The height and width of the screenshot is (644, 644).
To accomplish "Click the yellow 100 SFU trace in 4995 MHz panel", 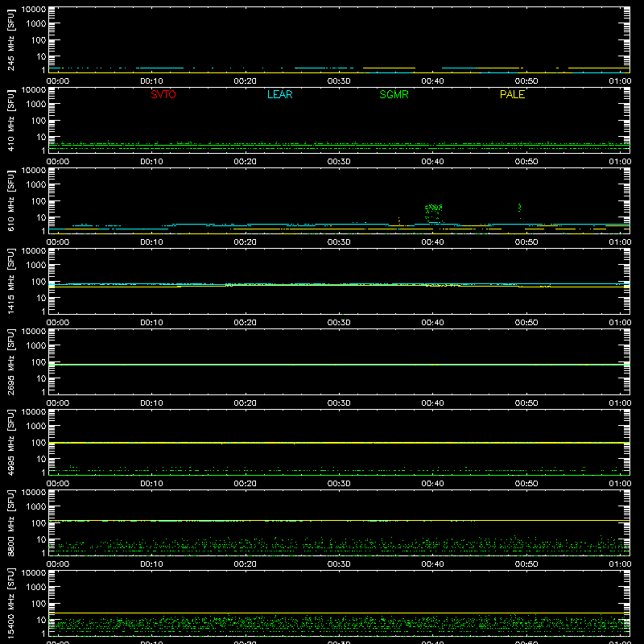I will (339, 443).
